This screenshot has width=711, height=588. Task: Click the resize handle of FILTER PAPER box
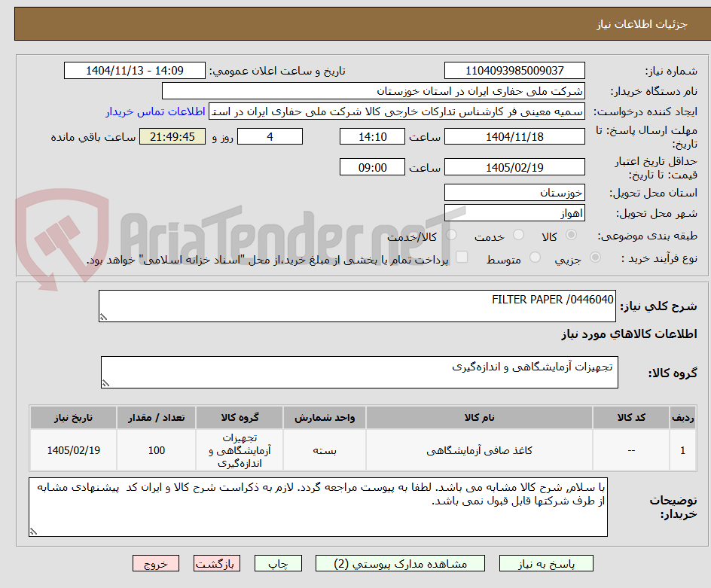[x=103, y=317]
